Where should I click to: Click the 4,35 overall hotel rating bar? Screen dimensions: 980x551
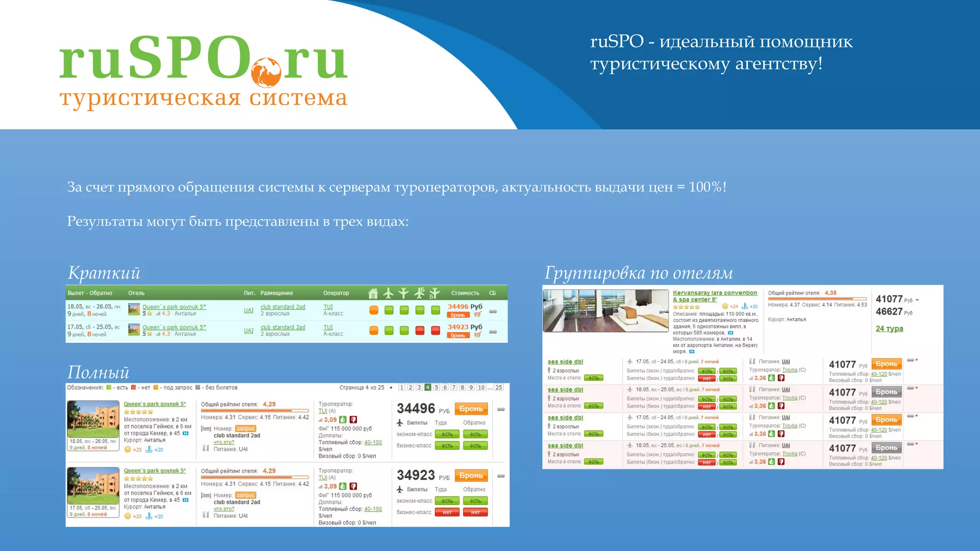tap(817, 299)
